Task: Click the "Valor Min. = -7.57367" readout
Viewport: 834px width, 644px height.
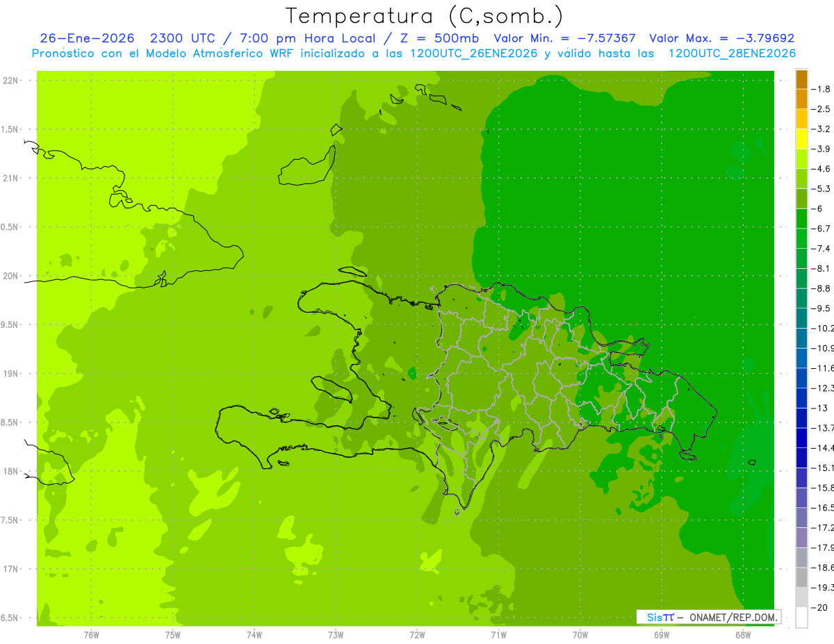Action: (x=564, y=38)
